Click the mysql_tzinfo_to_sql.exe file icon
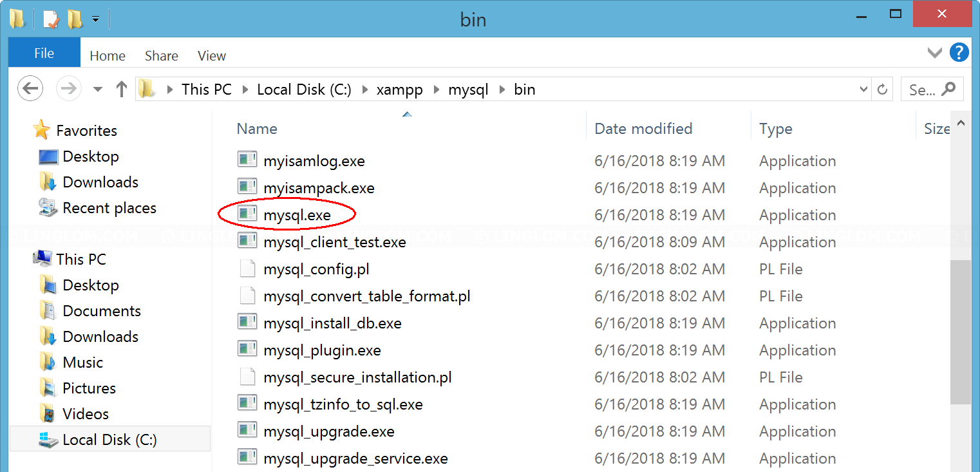980x472 pixels. coord(247,403)
